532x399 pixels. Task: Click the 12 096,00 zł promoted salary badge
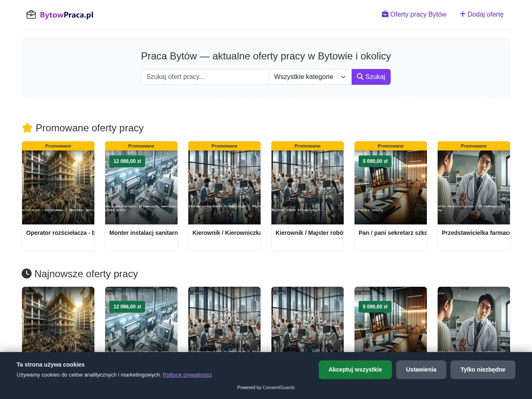click(x=127, y=161)
